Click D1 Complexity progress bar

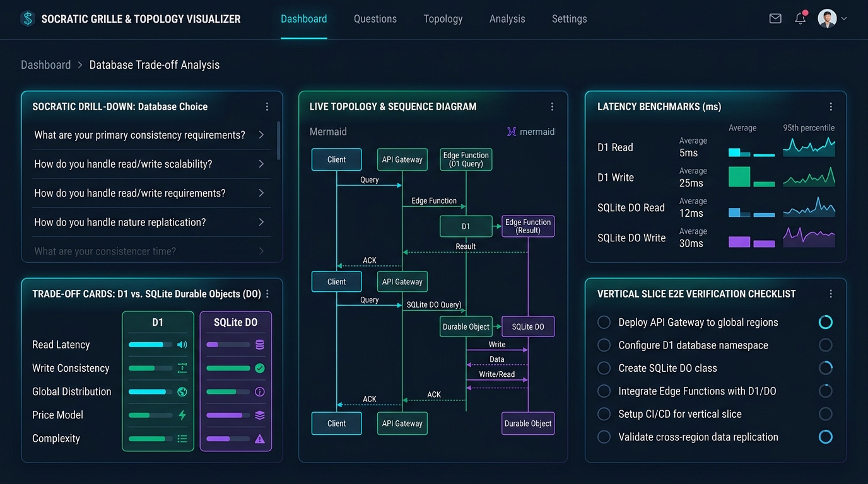point(150,439)
